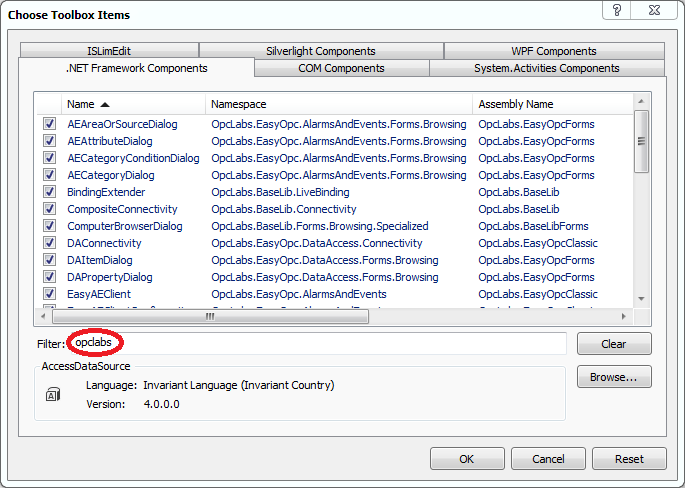This screenshot has width=685, height=488.
Task: Click the OpcLabs.BaseLib.Connectivity namespace cell
Action: tap(284, 209)
